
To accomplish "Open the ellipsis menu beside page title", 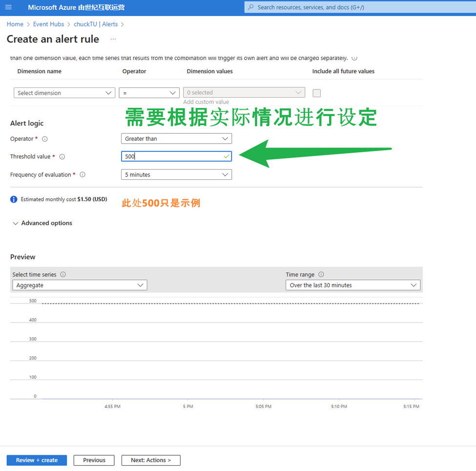I will coord(113,39).
